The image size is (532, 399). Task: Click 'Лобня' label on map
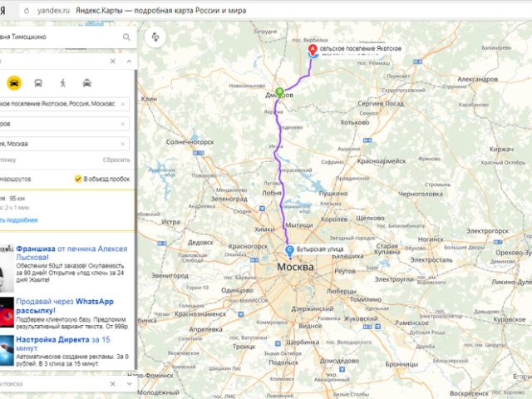pos(272,193)
